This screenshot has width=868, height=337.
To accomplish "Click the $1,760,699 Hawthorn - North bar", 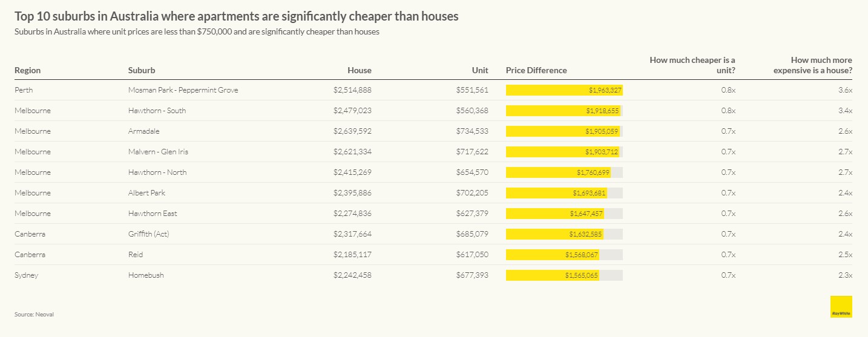I will (x=558, y=172).
